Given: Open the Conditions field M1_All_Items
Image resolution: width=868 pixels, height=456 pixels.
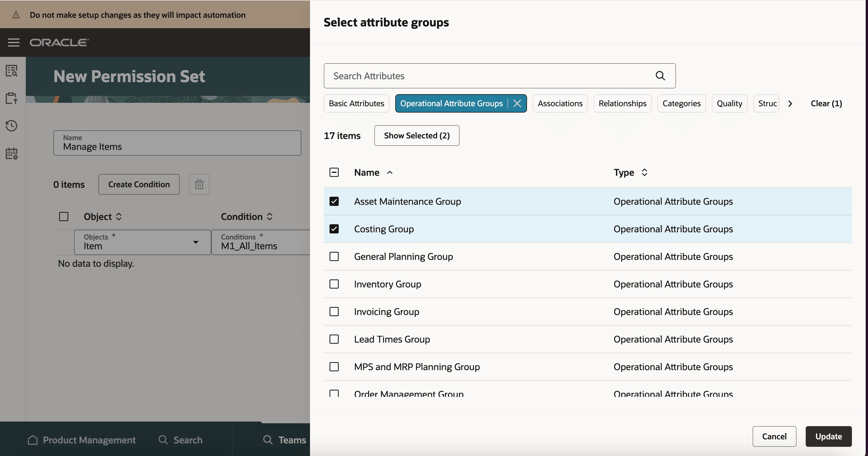Looking at the screenshot, I should pos(261,242).
